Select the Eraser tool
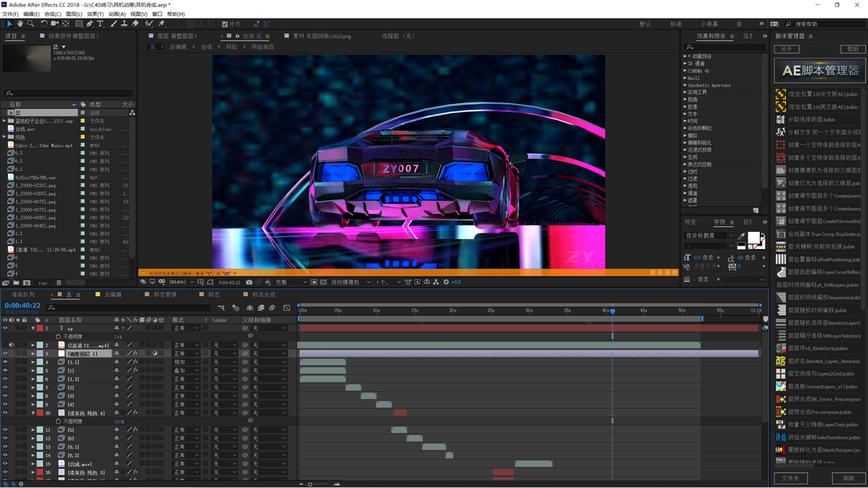This screenshot has height=488, width=868. click(135, 24)
